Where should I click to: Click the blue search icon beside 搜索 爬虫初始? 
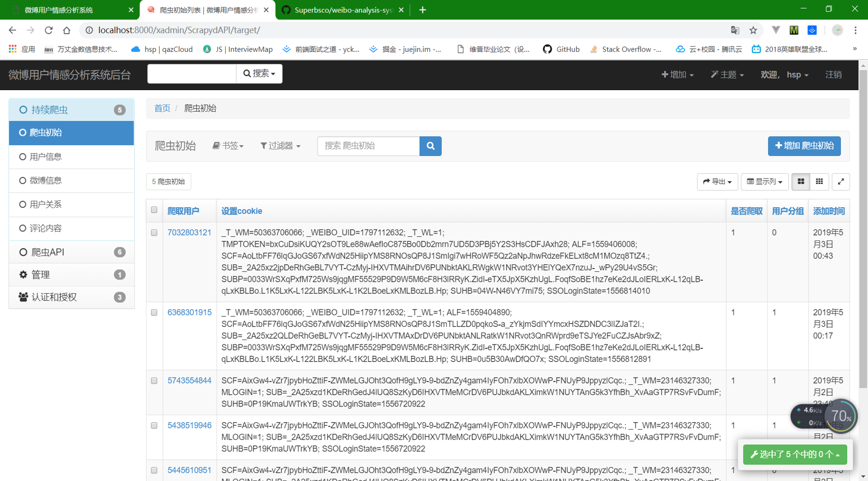(x=430, y=146)
